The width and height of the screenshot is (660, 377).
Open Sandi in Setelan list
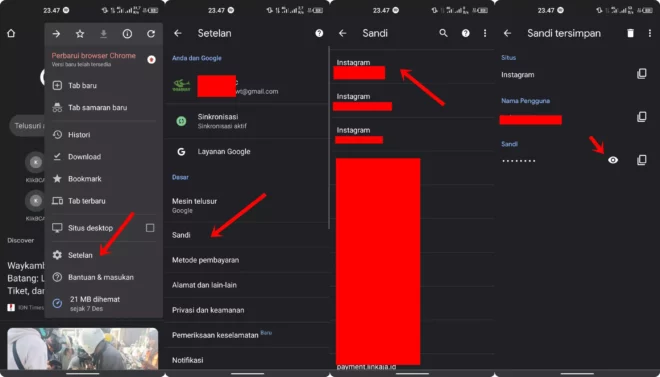click(247, 235)
